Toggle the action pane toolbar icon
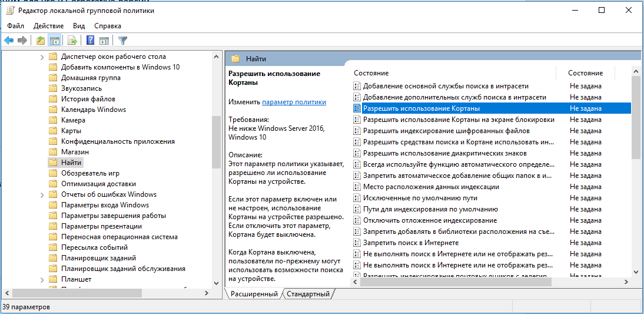 click(x=104, y=41)
